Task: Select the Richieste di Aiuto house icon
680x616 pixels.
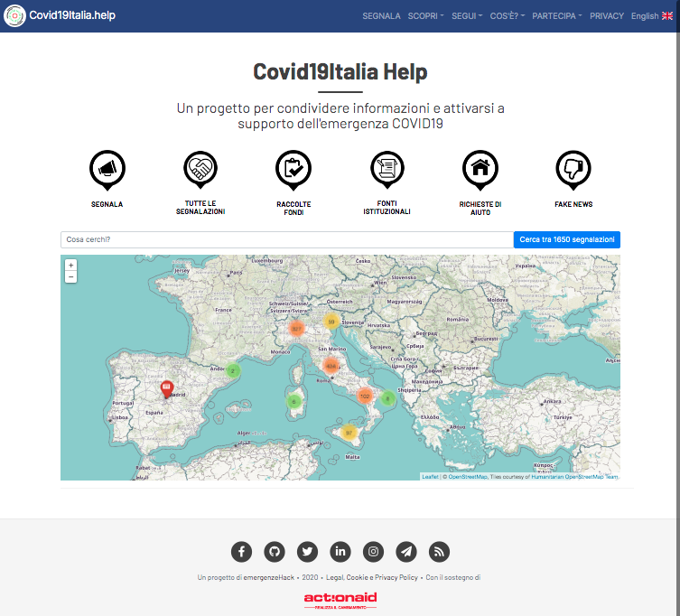Action: [x=480, y=170]
